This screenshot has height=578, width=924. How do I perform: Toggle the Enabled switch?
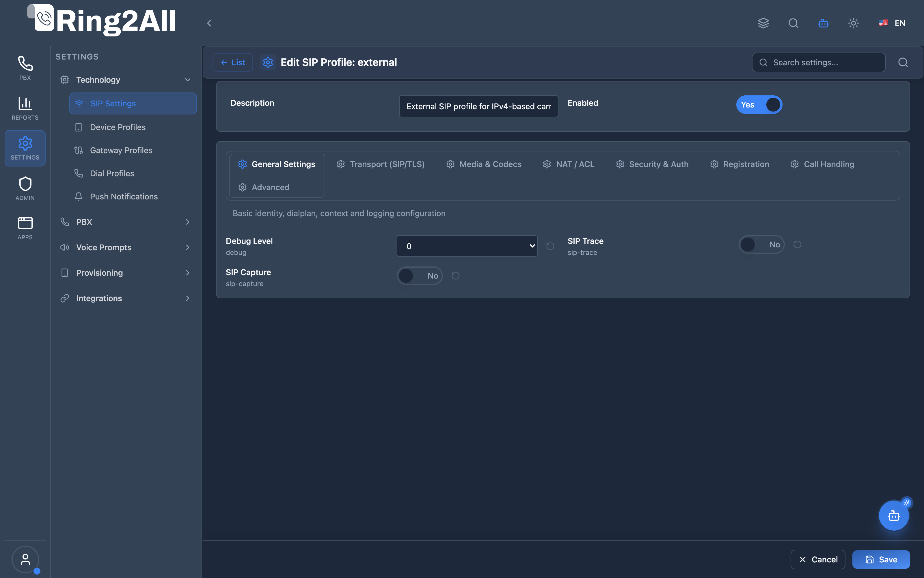[x=759, y=105]
